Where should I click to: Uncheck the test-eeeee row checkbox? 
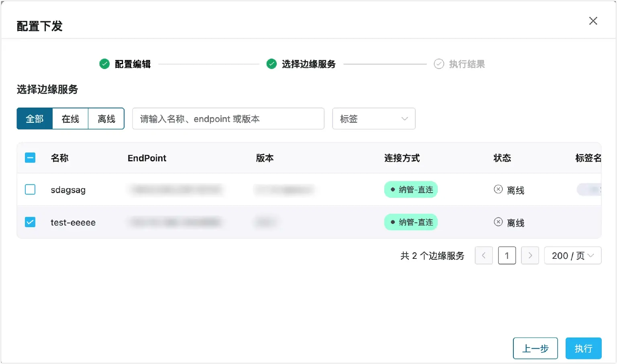(30, 222)
